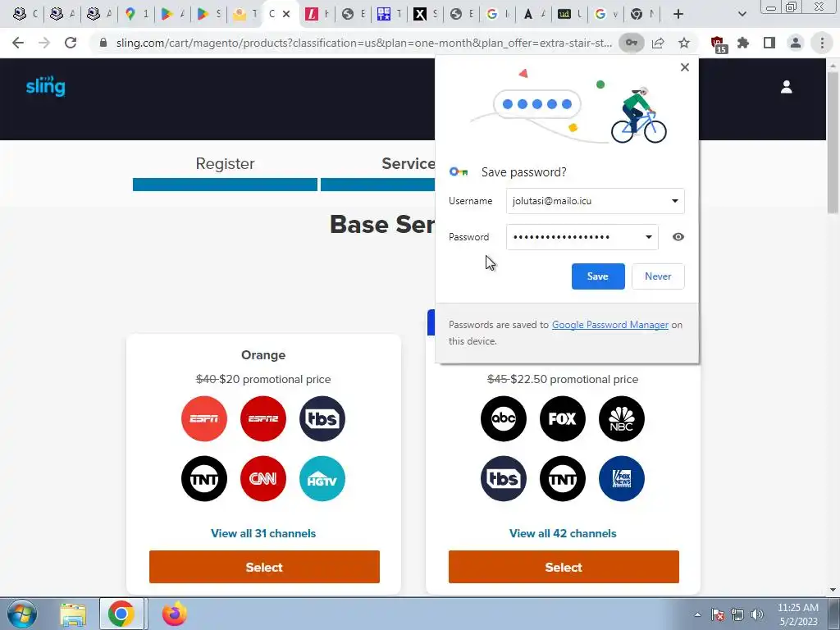The width and height of the screenshot is (840, 630).
Task: Click the ESPN2 channel logo
Action: pos(263,419)
